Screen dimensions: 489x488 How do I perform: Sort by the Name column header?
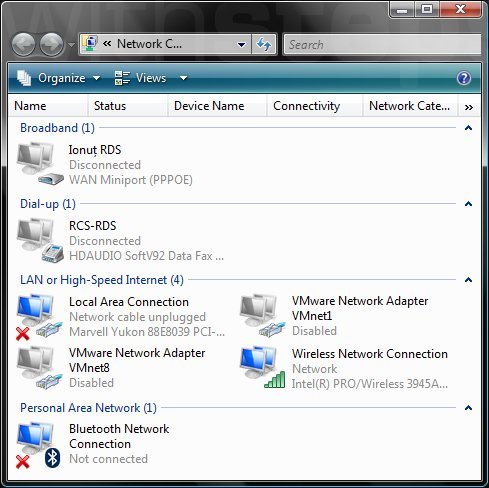(x=48, y=106)
